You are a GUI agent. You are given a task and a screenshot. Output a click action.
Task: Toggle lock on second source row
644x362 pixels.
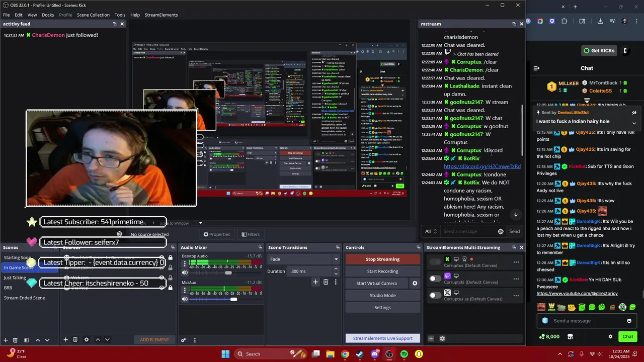[170, 267]
